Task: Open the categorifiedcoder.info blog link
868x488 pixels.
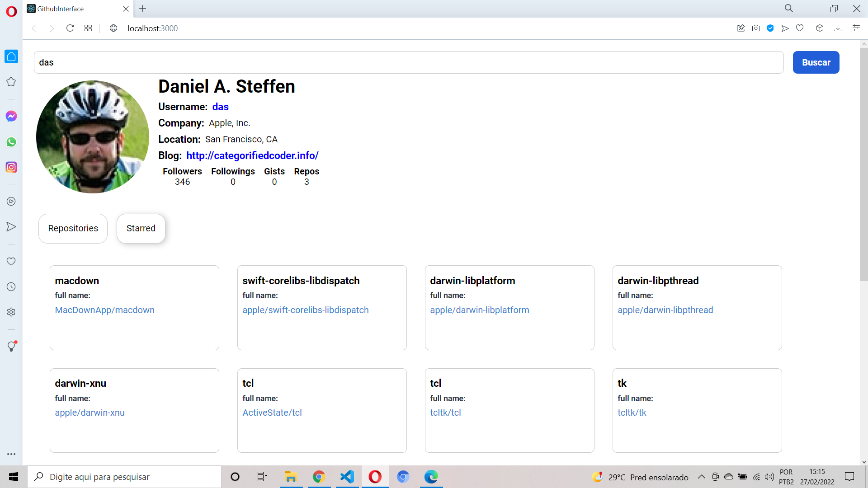Action: (x=252, y=156)
